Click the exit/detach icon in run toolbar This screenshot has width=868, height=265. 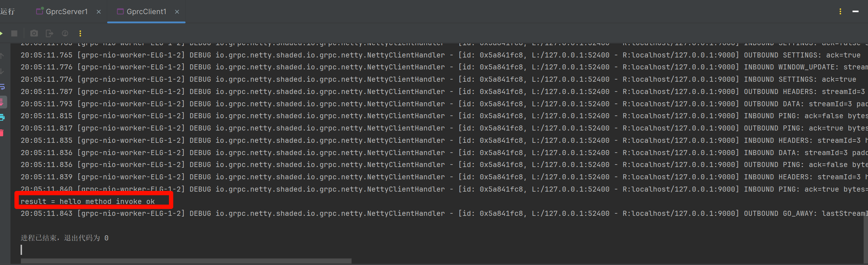49,34
